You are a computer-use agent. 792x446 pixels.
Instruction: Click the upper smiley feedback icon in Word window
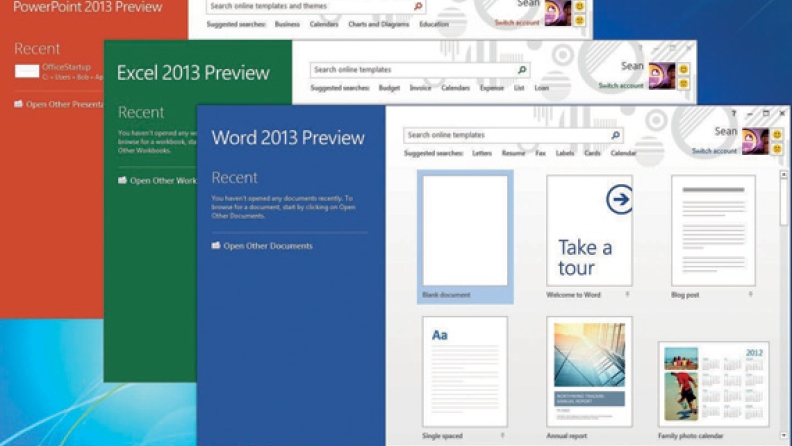click(777, 134)
